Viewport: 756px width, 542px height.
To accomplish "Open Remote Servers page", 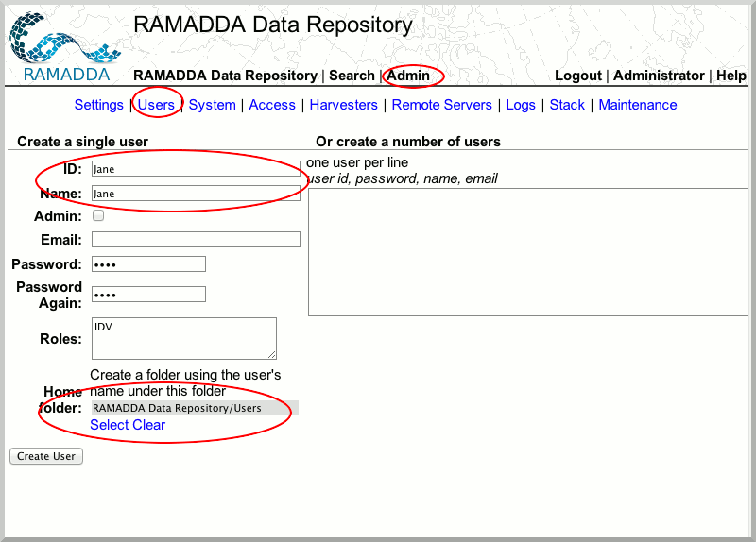I will tap(441, 105).
